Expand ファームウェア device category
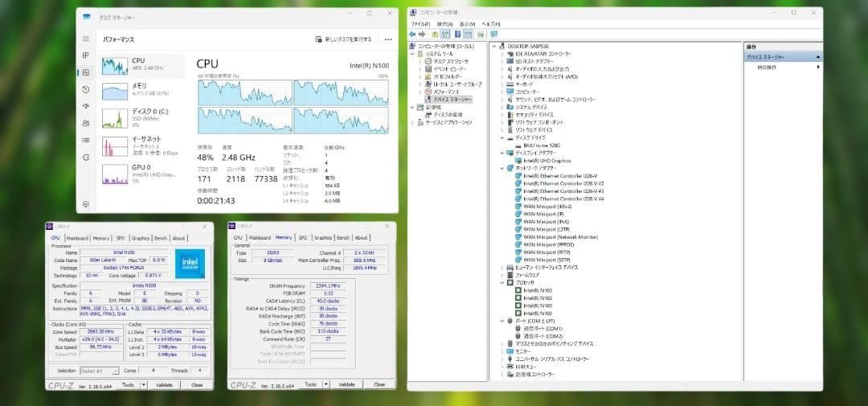This screenshot has height=406, width=868. 502,275
